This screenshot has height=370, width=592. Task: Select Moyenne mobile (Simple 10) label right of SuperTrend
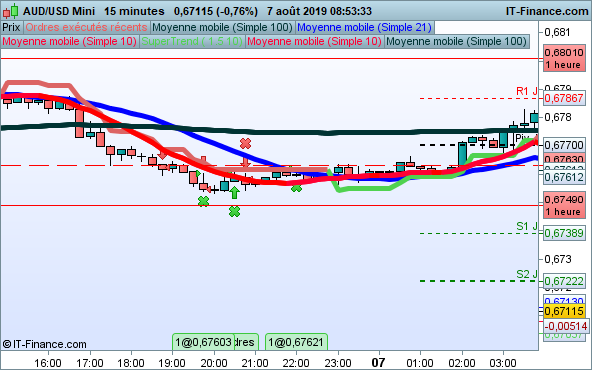(x=314, y=42)
